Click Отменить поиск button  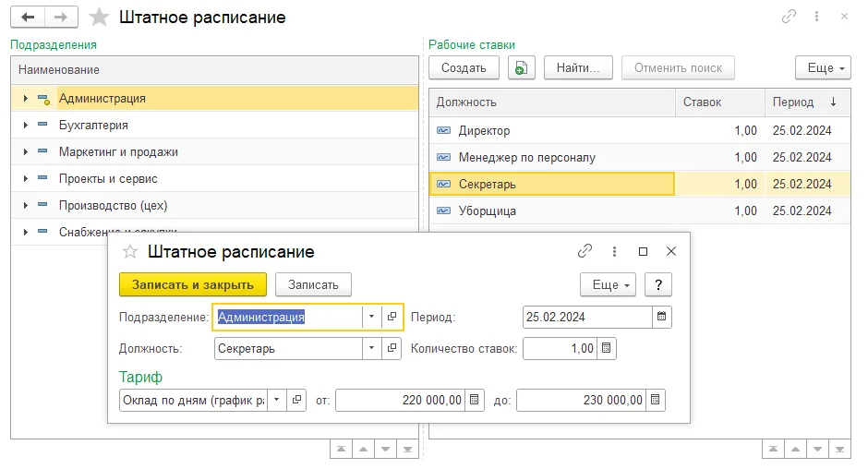tap(678, 68)
